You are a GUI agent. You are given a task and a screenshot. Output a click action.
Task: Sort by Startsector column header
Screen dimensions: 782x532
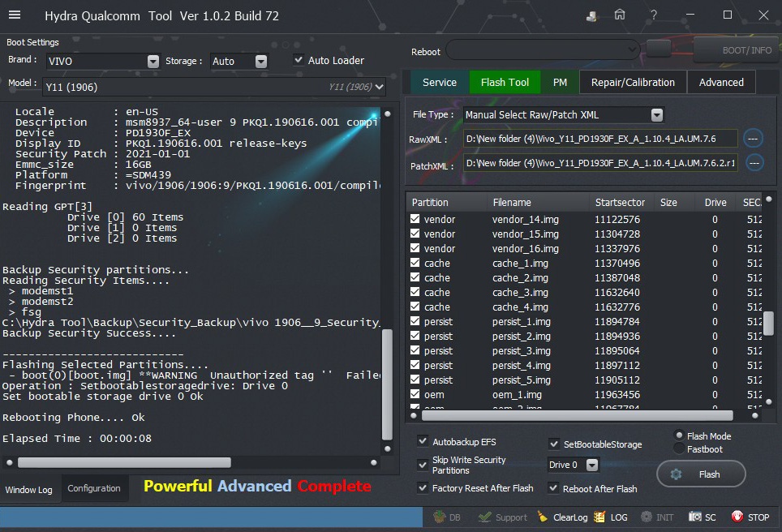click(621, 203)
